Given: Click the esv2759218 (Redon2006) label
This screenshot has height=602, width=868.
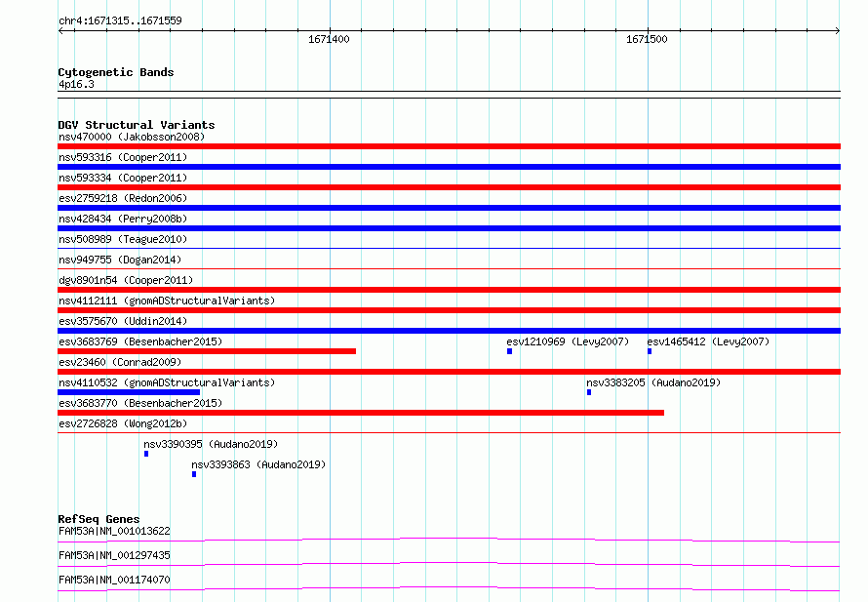Looking at the screenshot, I should 123,198.
